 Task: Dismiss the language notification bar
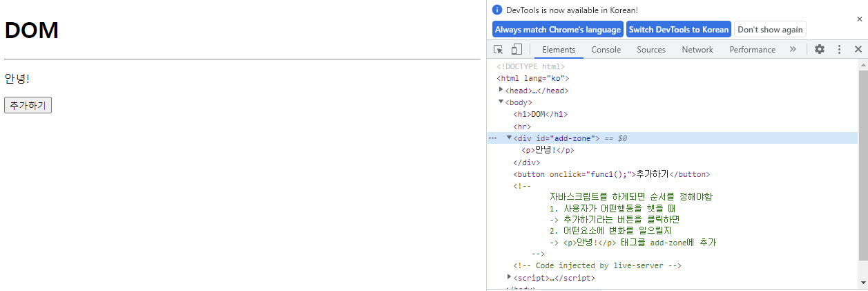[860, 19]
